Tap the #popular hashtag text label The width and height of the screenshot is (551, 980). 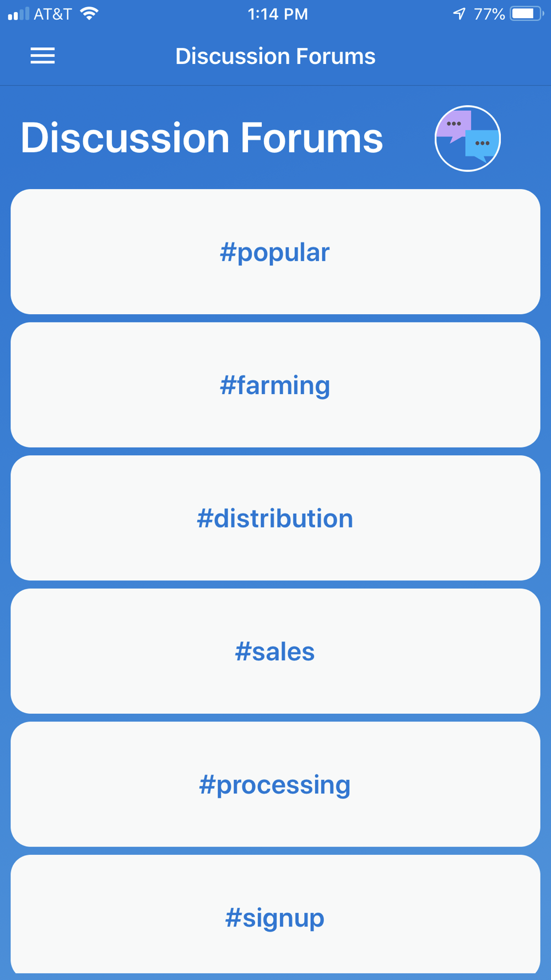point(275,252)
